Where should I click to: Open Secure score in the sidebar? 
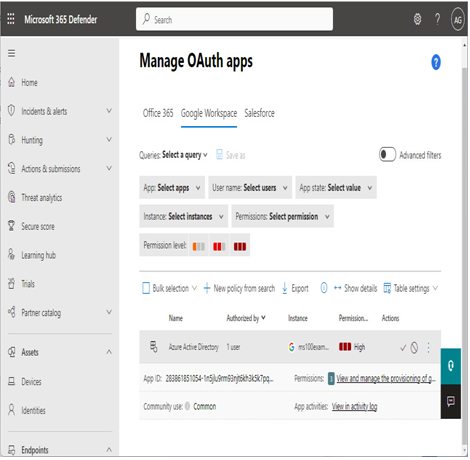pos(38,226)
